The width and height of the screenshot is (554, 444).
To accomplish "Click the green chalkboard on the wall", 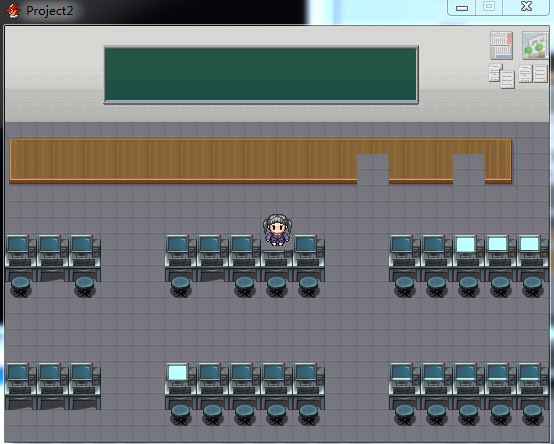I will (261, 75).
